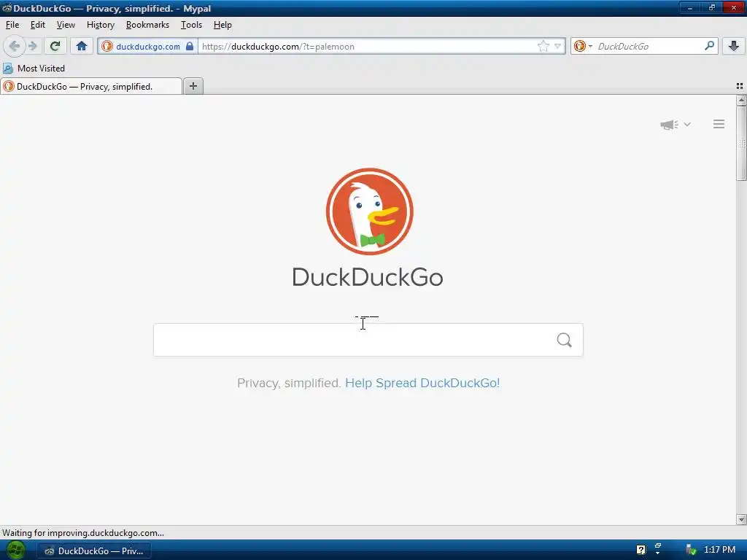Open the Home page button
The height and width of the screenshot is (560, 747).
click(82, 46)
